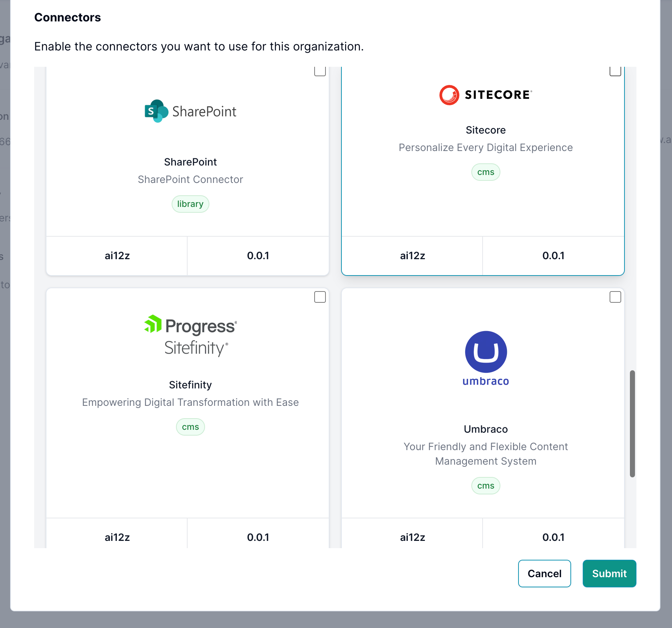Image resolution: width=672 pixels, height=628 pixels.
Task: Click the cms tag on Umbraco
Action: click(x=485, y=486)
